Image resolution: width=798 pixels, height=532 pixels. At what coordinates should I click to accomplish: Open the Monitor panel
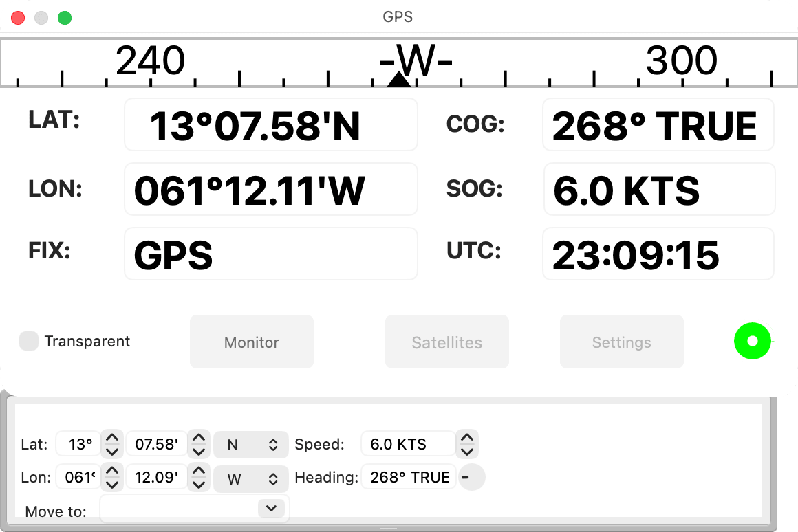(251, 342)
